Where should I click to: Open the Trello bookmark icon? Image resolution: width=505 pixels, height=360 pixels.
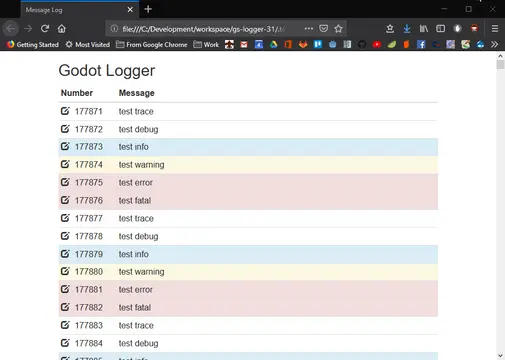point(318,44)
